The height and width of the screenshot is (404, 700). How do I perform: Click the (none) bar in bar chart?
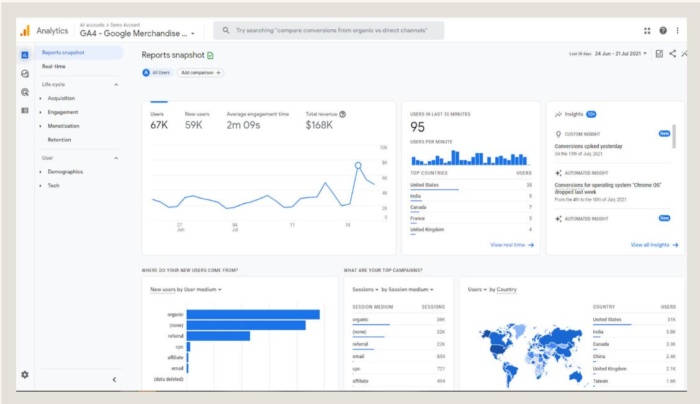pos(246,325)
